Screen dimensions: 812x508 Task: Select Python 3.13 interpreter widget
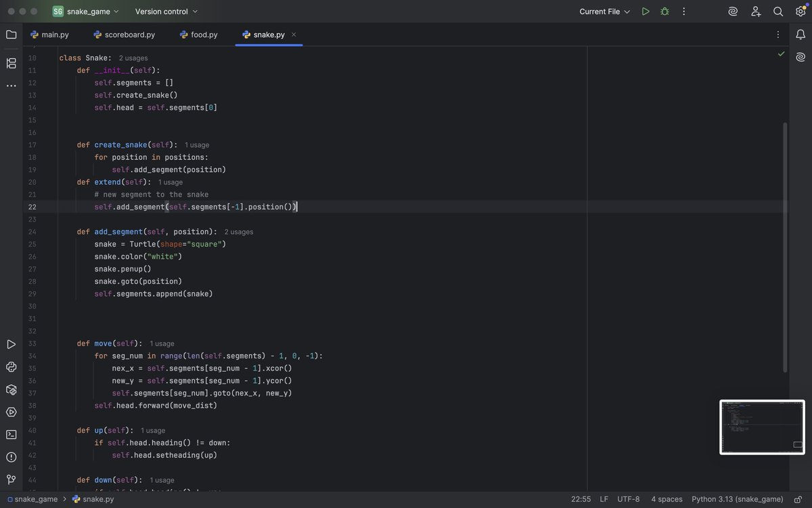(738, 499)
